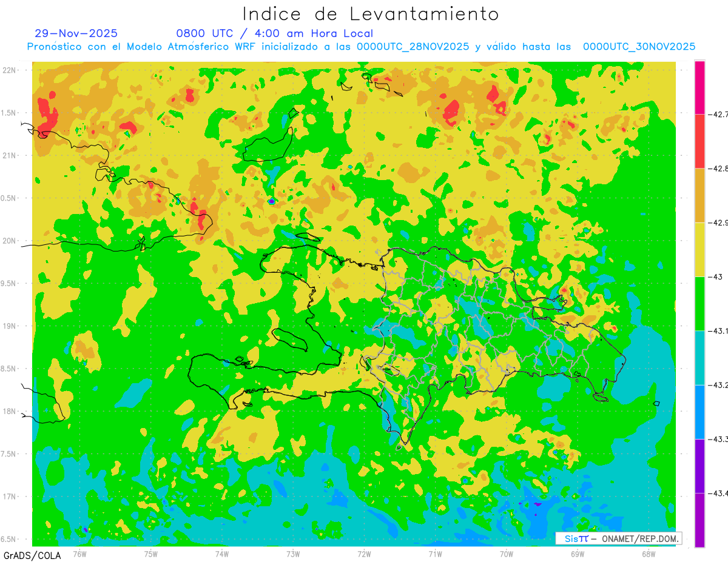This screenshot has height=562, width=728.
Task: Select the cyan legend color band
Action: click(699, 358)
